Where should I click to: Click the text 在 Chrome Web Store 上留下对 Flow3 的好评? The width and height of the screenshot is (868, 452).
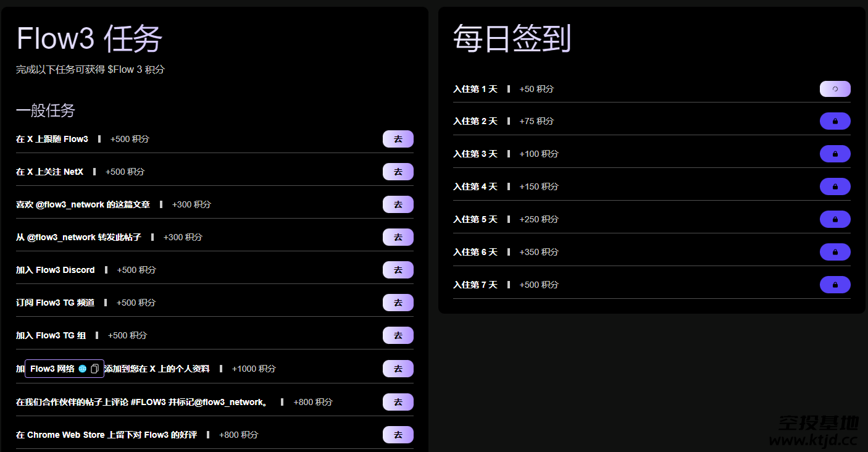click(x=106, y=435)
